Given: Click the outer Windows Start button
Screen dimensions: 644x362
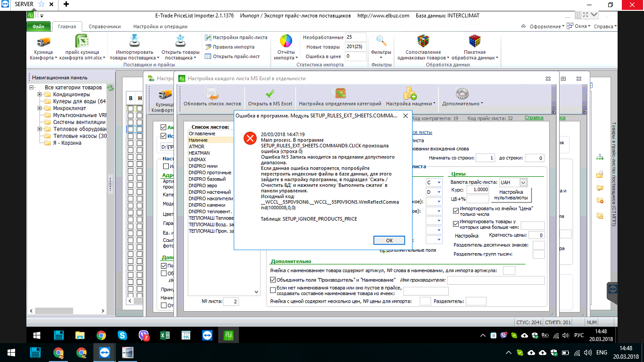Looking at the screenshot, I should [x=11, y=353].
